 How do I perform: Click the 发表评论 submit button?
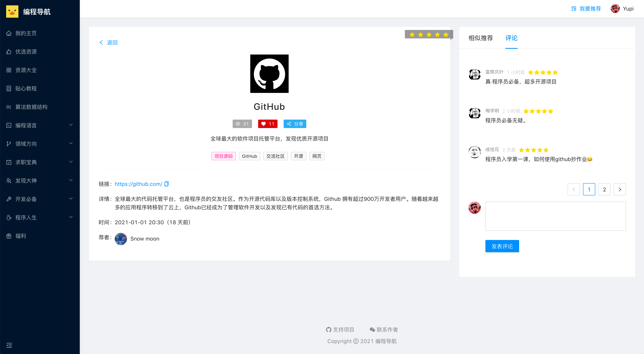click(x=502, y=246)
